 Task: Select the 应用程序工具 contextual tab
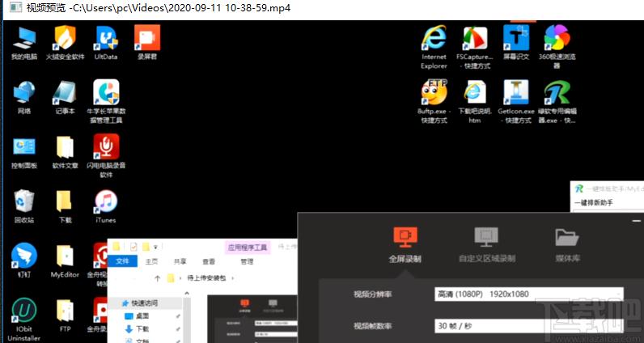pyautogui.click(x=248, y=248)
